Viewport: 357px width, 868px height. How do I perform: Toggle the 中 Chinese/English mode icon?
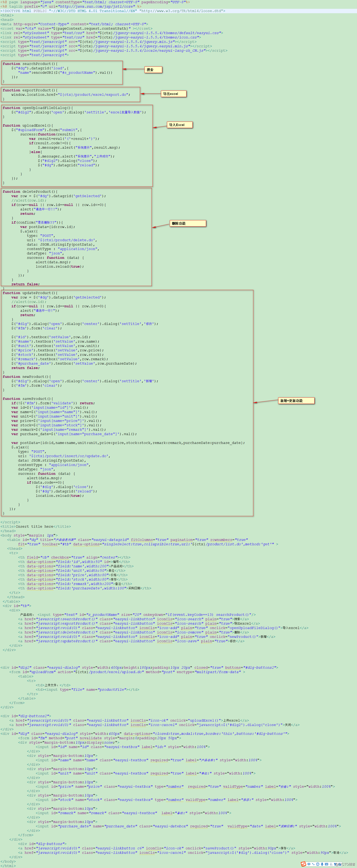(x=309, y=864)
